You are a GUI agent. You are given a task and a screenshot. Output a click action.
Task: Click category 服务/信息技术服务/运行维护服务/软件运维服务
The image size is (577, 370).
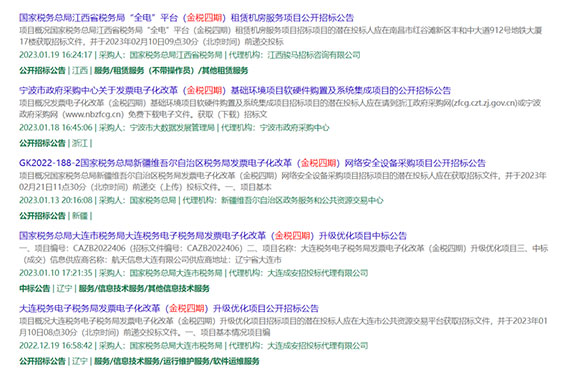click(177, 361)
